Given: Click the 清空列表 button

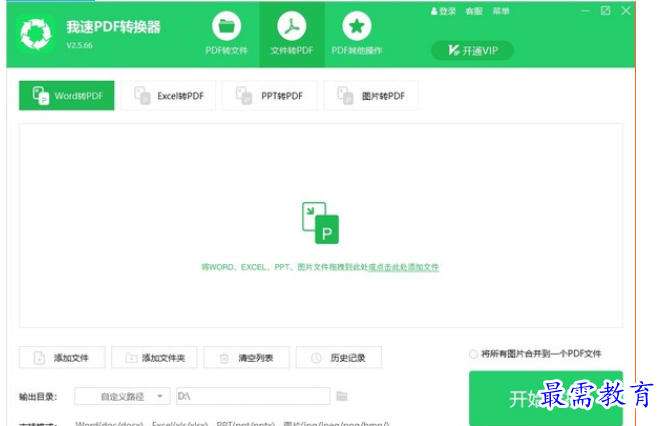Looking at the screenshot, I should [x=247, y=358].
